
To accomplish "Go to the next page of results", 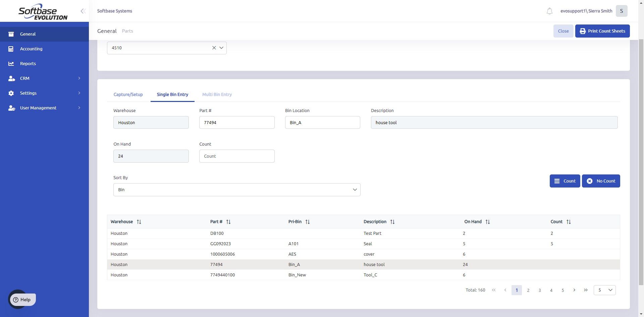I will (x=574, y=290).
